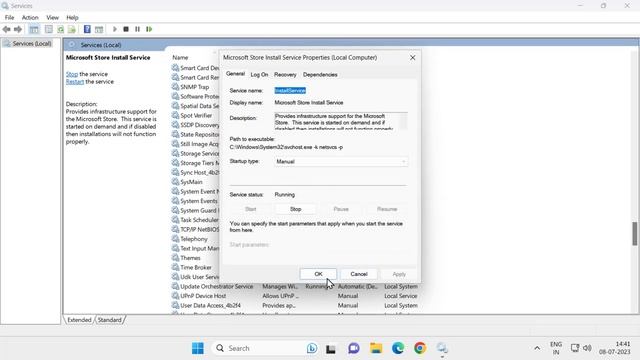This screenshot has height=360, width=640.
Task: Toggle Show/Hide Console Tree toolbar icon
Action: point(34,29)
